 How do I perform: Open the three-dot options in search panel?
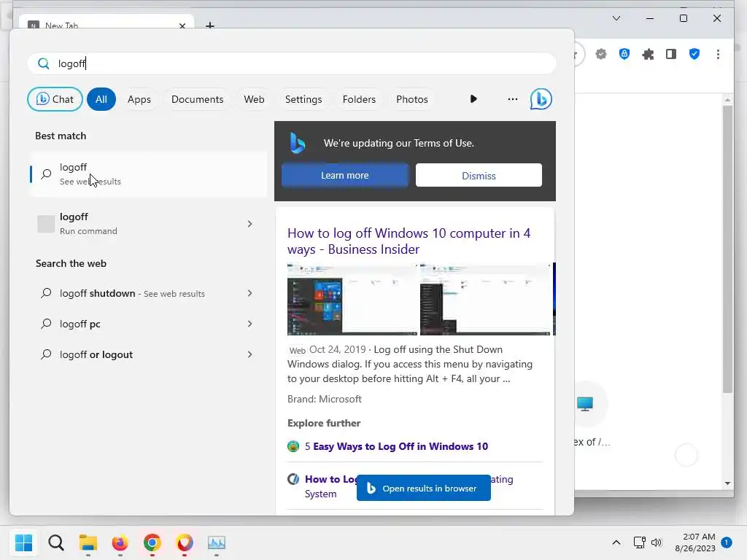(x=513, y=99)
